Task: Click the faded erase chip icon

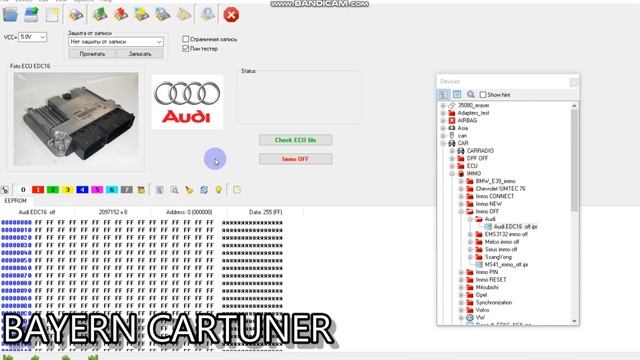Action: point(183,15)
